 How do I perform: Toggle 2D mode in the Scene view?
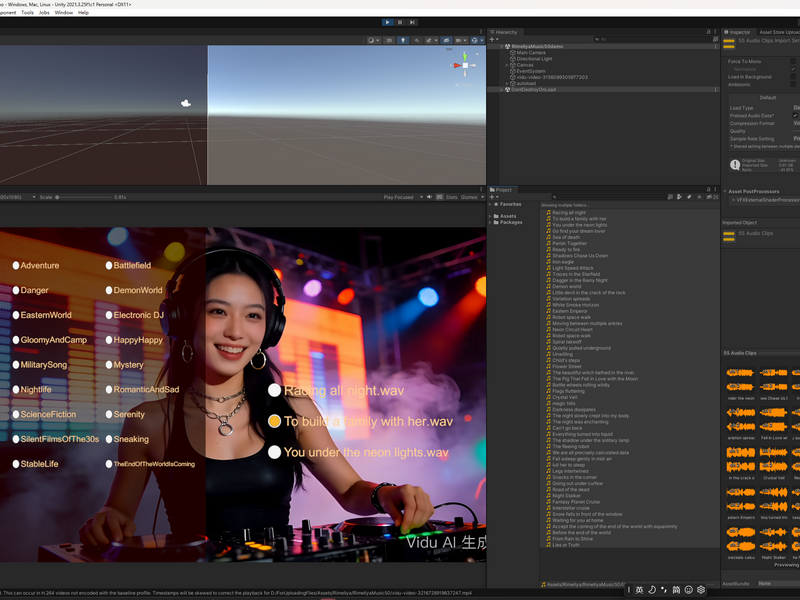click(389, 40)
